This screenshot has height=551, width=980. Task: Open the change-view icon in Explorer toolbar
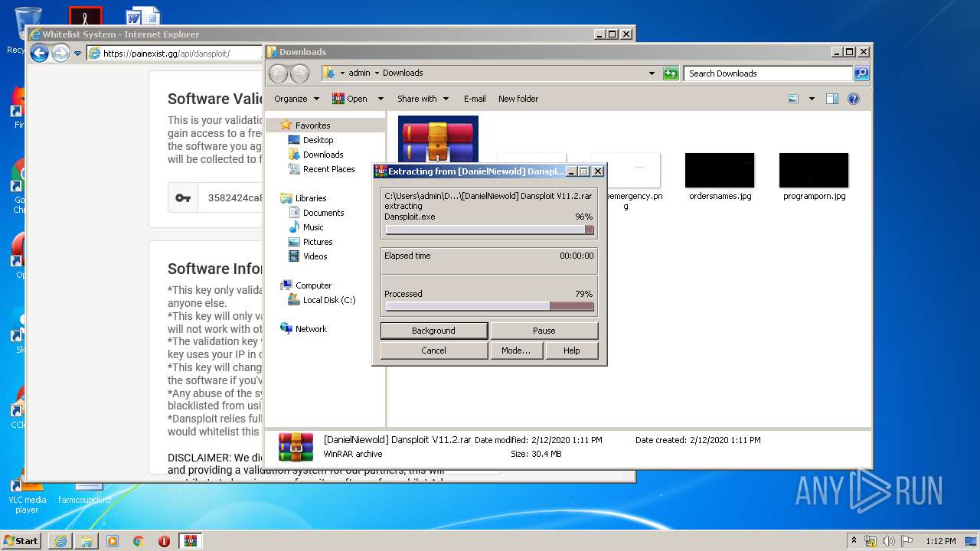pos(793,99)
